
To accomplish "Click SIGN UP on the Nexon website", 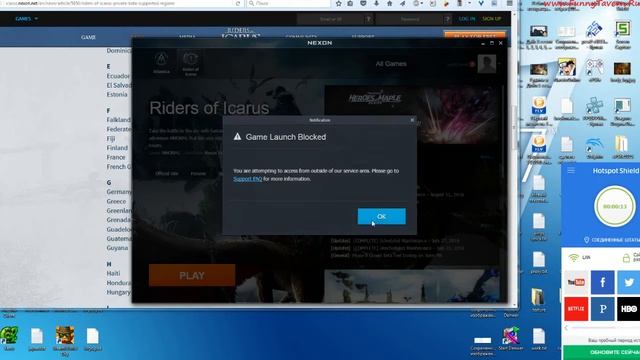I will (491, 19).
